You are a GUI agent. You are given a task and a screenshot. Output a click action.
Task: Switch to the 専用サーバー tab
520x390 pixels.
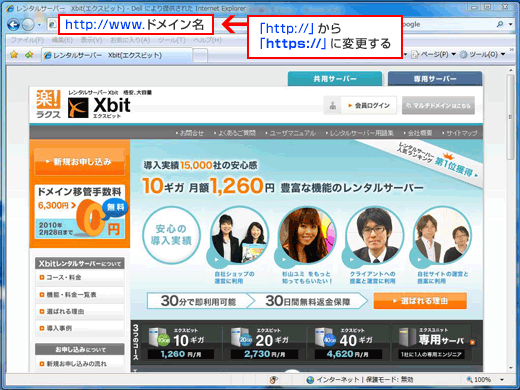pos(435,79)
